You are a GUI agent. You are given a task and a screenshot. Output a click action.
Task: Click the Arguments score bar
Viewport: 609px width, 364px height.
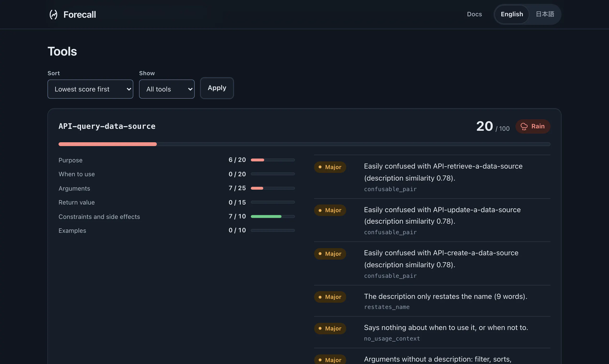(273, 188)
